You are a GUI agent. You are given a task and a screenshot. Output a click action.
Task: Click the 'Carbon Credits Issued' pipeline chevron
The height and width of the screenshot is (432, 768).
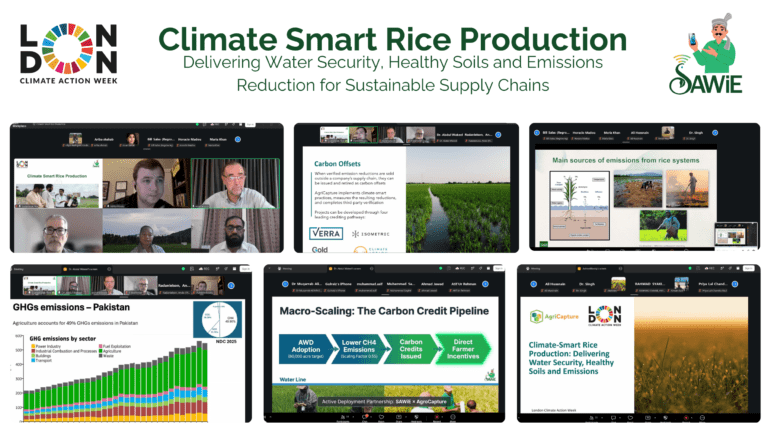pos(411,349)
